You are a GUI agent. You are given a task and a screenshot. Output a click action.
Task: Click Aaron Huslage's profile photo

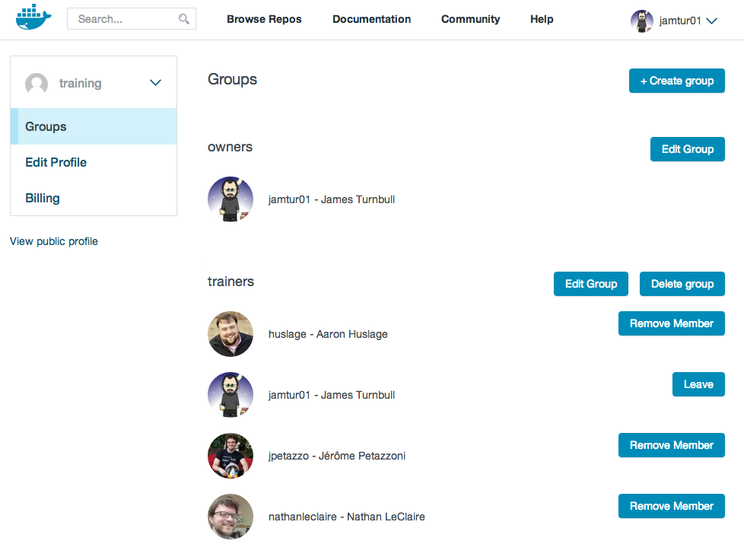(x=231, y=334)
